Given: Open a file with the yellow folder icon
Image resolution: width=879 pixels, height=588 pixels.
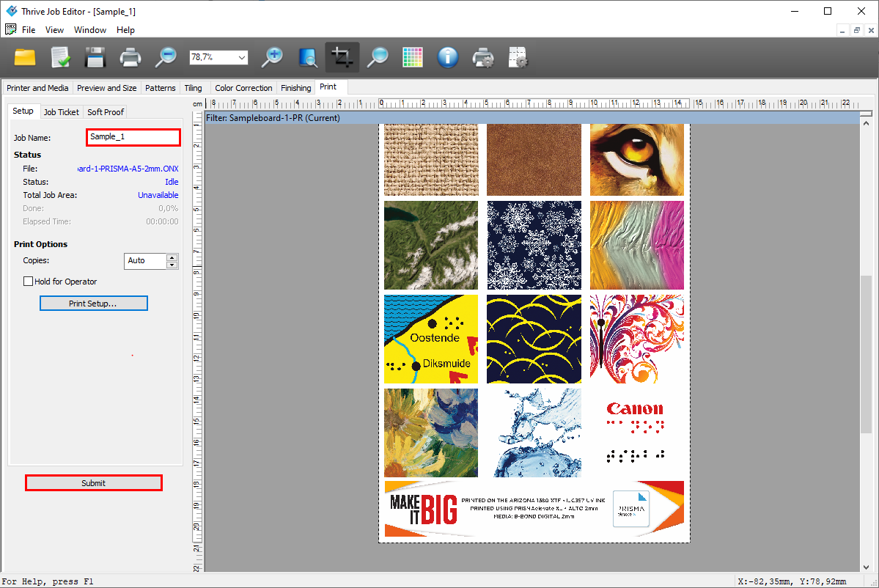Looking at the screenshot, I should [25, 57].
